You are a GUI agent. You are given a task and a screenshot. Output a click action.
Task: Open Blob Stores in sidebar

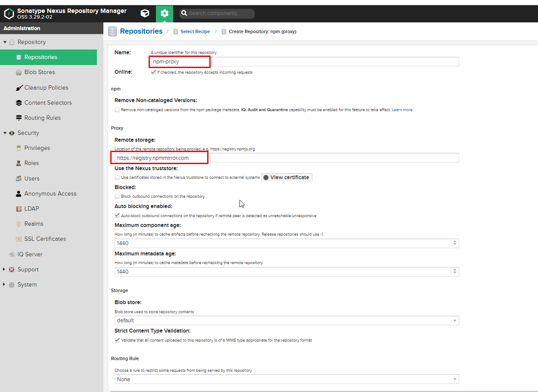pyautogui.click(x=40, y=72)
